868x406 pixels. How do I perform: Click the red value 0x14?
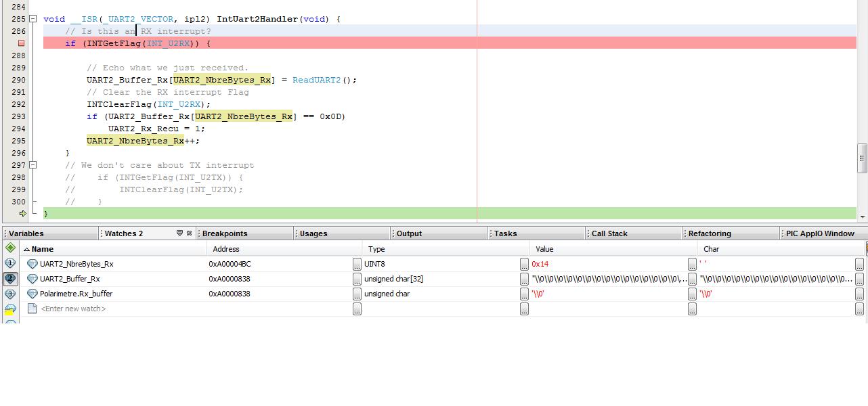(540, 264)
